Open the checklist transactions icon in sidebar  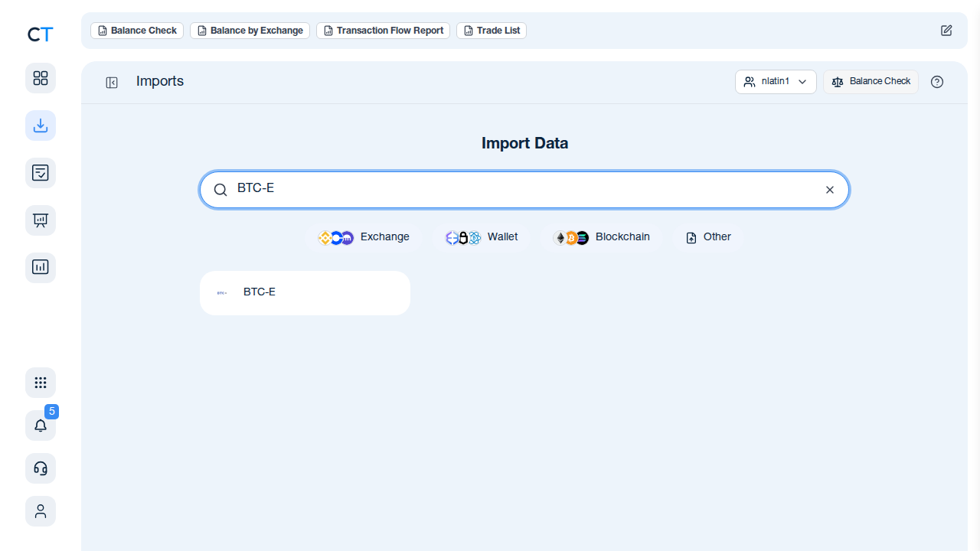tap(41, 173)
